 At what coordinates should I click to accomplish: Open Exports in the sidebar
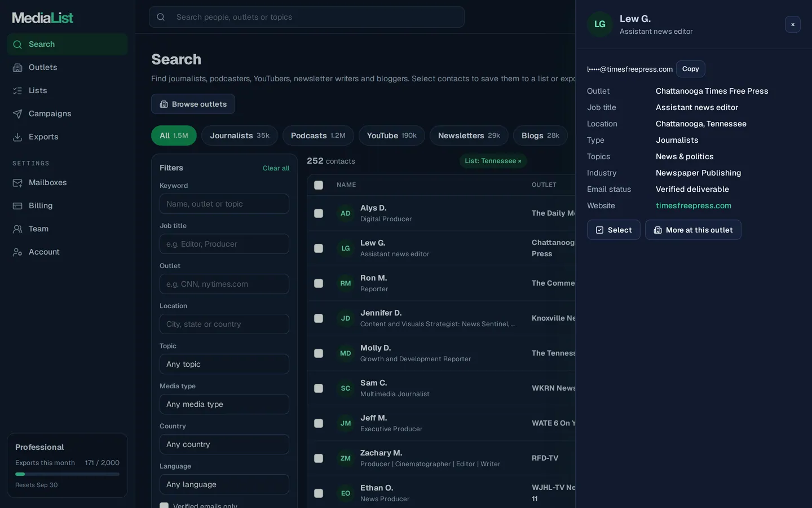(67, 137)
